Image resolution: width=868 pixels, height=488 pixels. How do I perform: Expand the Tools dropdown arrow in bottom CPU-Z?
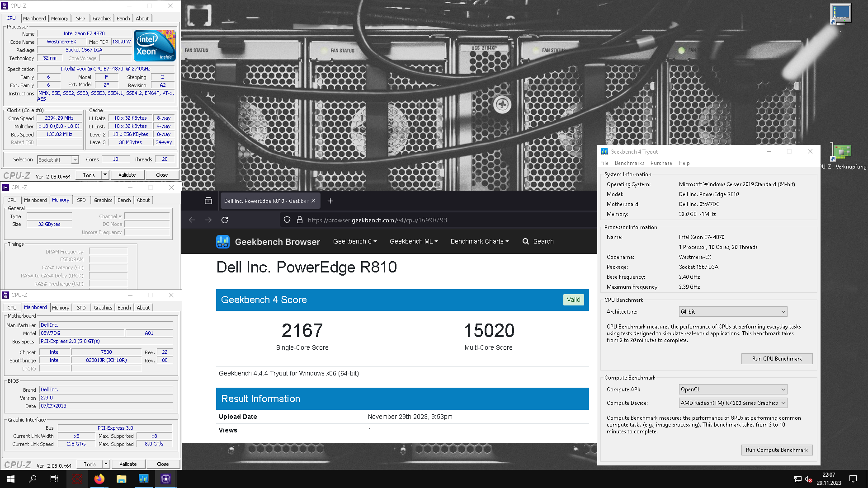[x=106, y=464]
